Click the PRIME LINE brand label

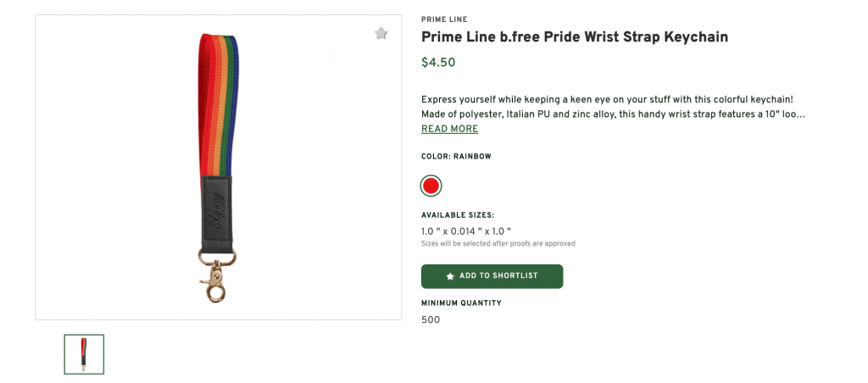[443, 19]
